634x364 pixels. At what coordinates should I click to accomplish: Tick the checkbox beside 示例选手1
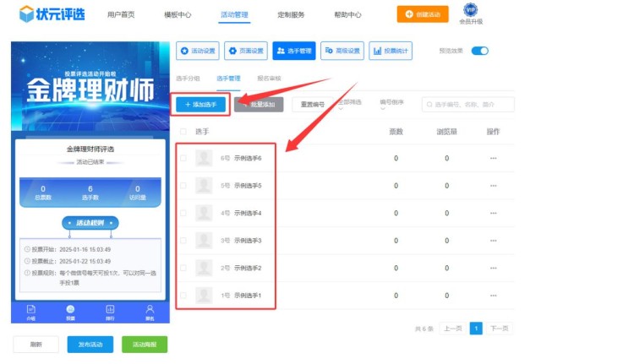(183, 296)
